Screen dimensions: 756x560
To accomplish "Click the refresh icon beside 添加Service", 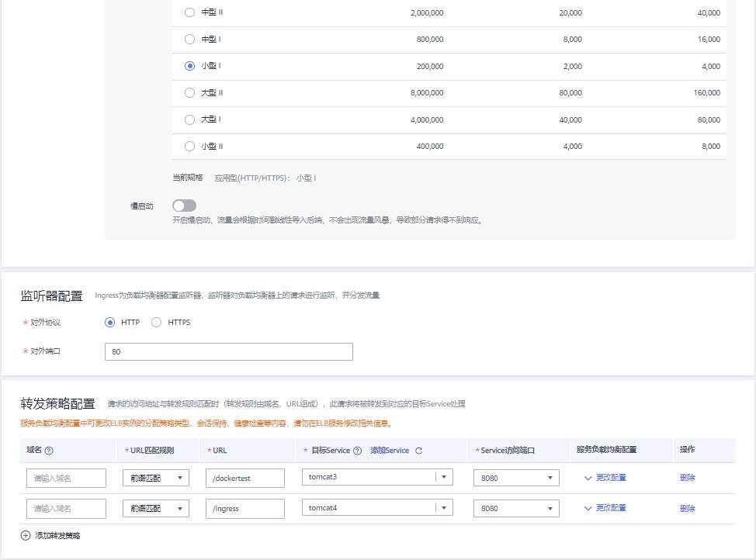I will tap(418, 451).
